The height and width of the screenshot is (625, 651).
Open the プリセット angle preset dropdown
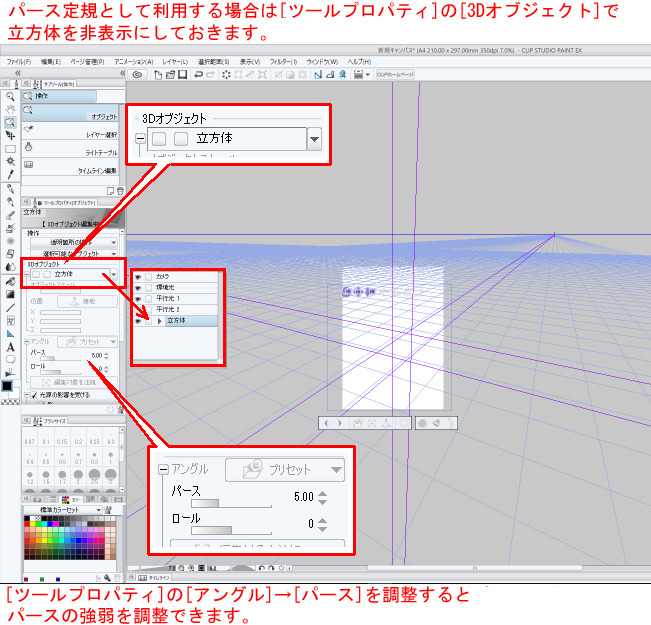(87, 342)
